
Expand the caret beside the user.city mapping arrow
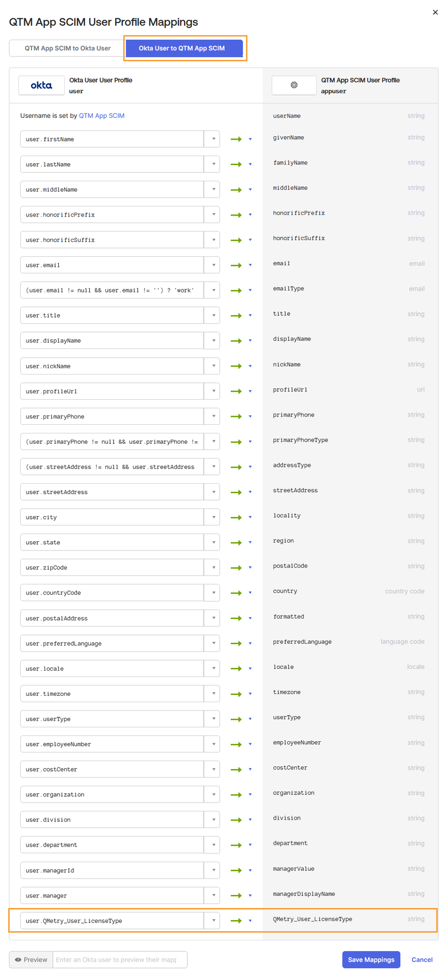click(250, 517)
